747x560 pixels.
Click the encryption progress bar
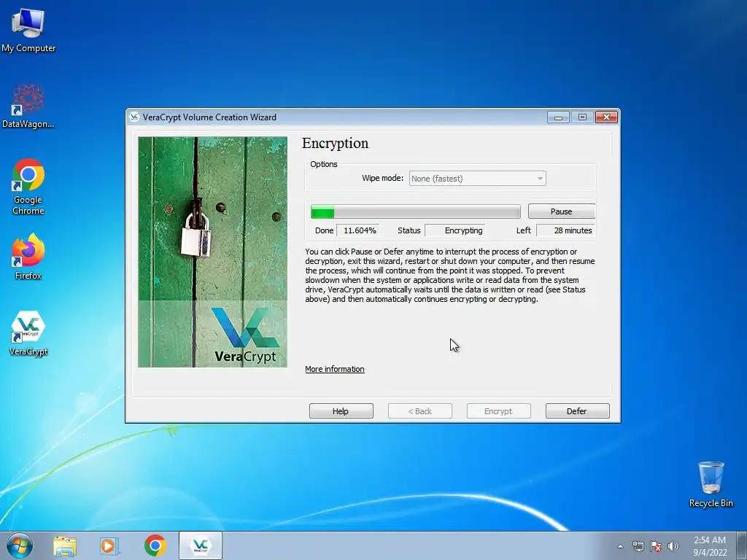(x=415, y=211)
